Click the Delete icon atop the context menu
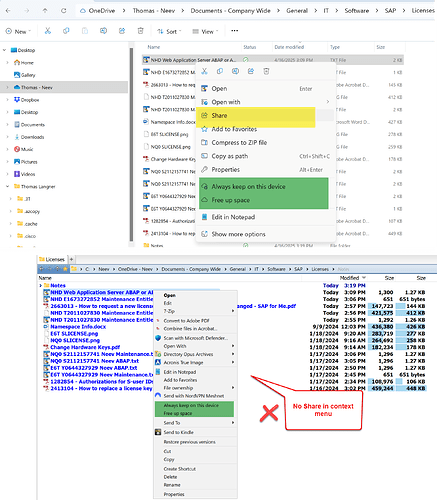The width and height of the screenshot is (437, 500). 266,71
